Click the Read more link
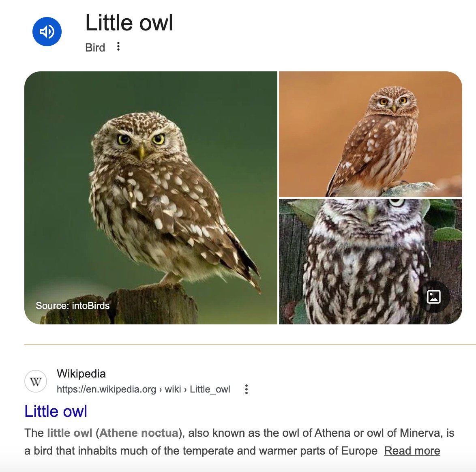The height and width of the screenshot is (472, 476). (x=412, y=451)
